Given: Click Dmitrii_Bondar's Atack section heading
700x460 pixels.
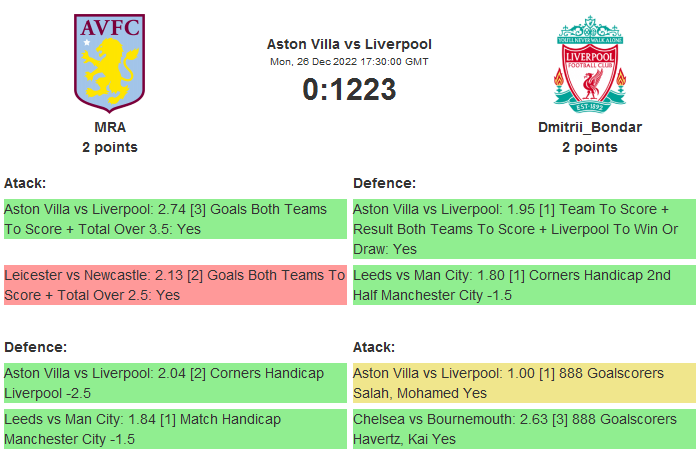Looking at the screenshot, I should point(374,347).
